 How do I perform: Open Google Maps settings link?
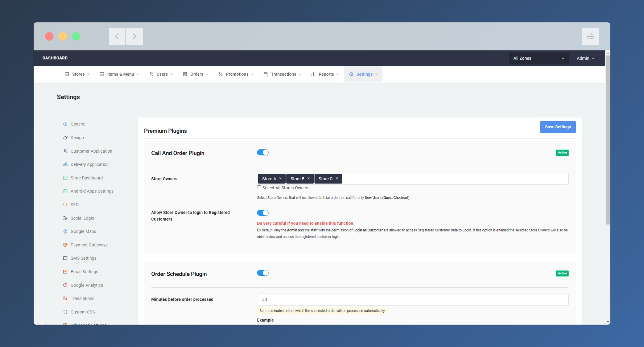point(83,231)
